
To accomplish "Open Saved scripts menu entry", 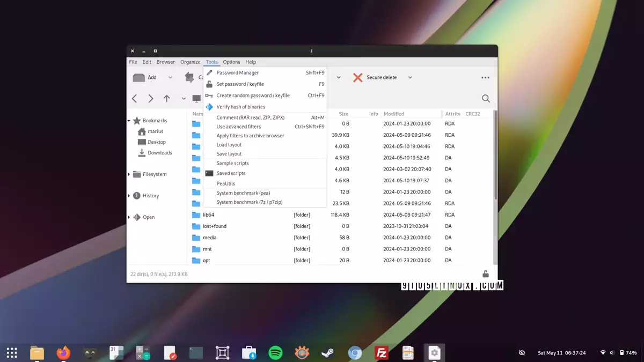I will 265,173.
